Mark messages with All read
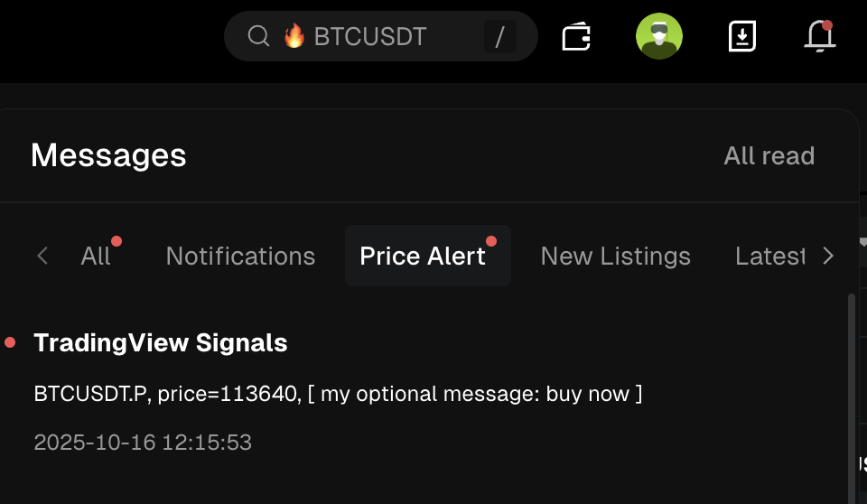This screenshot has width=867, height=504. coord(769,156)
